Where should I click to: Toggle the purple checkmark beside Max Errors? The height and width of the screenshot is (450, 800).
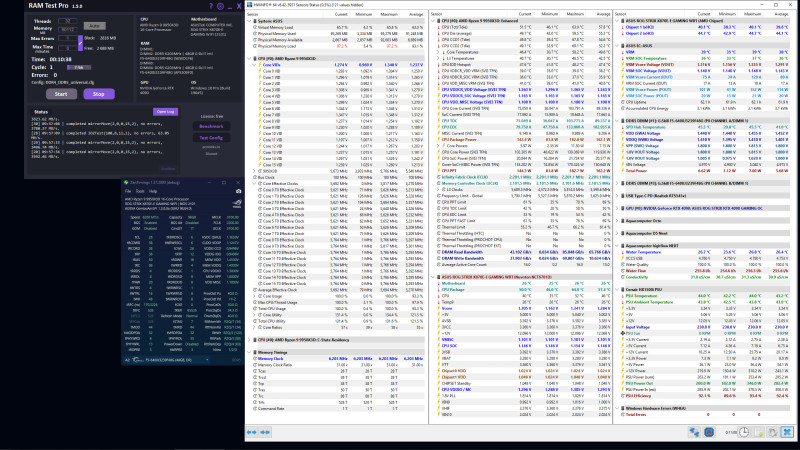[80, 42]
